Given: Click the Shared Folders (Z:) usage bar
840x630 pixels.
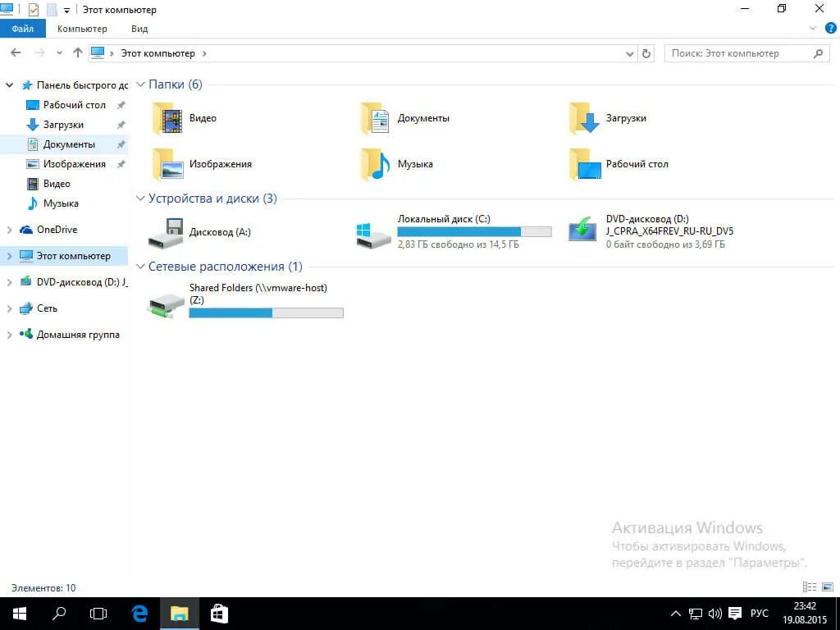Looking at the screenshot, I should pos(267,313).
